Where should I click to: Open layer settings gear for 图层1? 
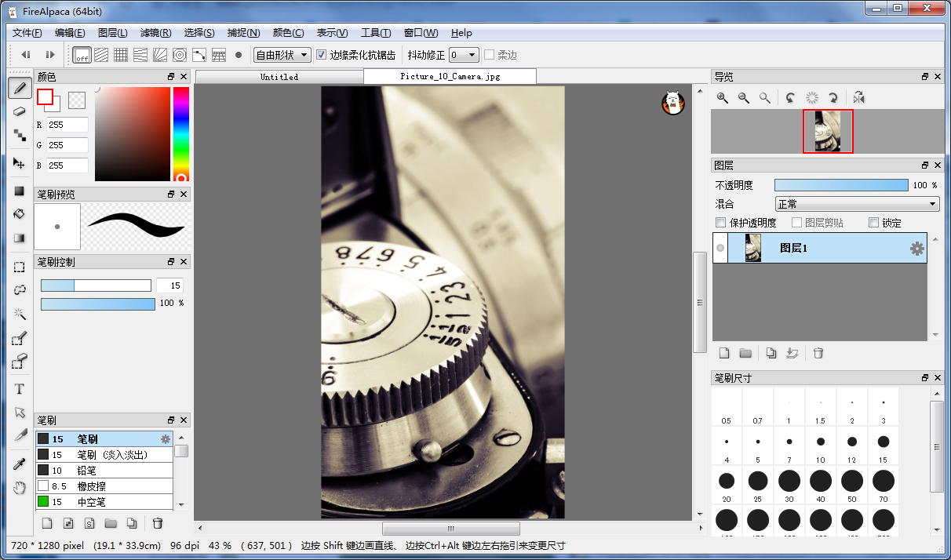[916, 248]
